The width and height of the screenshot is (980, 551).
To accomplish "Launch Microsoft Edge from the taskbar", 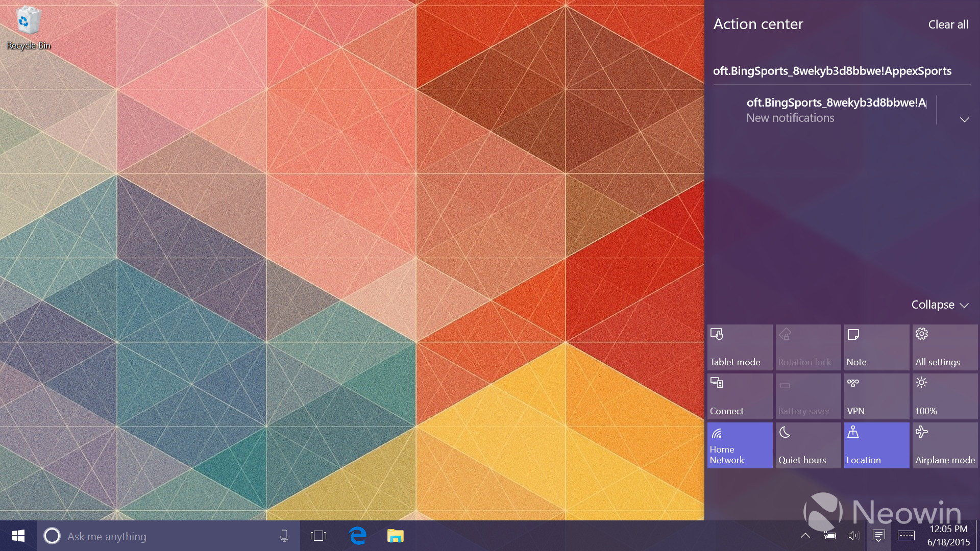I will (x=358, y=536).
